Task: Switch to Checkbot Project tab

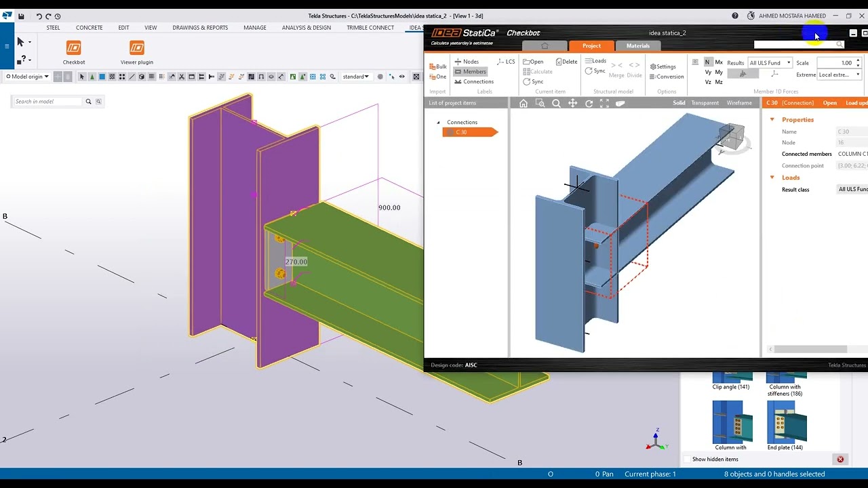Action: (591, 45)
